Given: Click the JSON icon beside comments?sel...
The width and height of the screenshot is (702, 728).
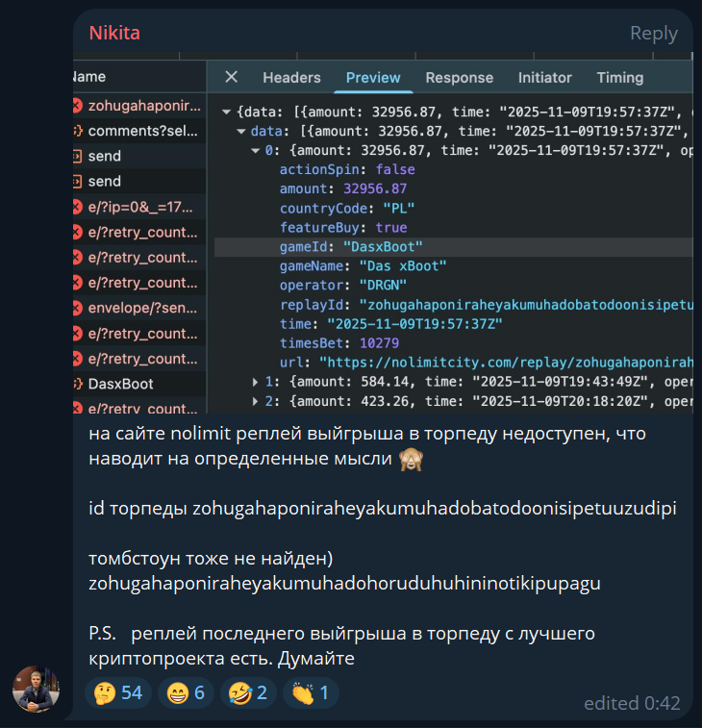Looking at the screenshot, I should (x=78, y=131).
